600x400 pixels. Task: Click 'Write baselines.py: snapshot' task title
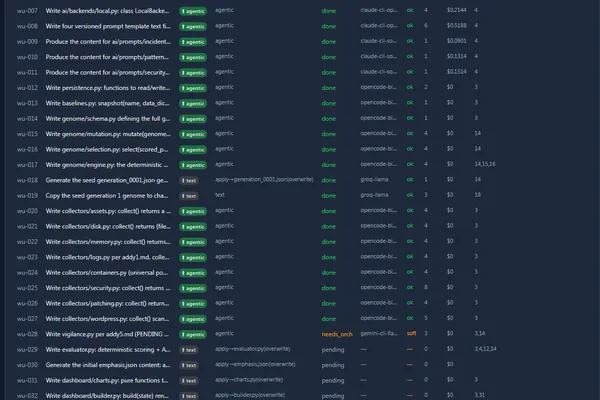[x=108, y=103]
